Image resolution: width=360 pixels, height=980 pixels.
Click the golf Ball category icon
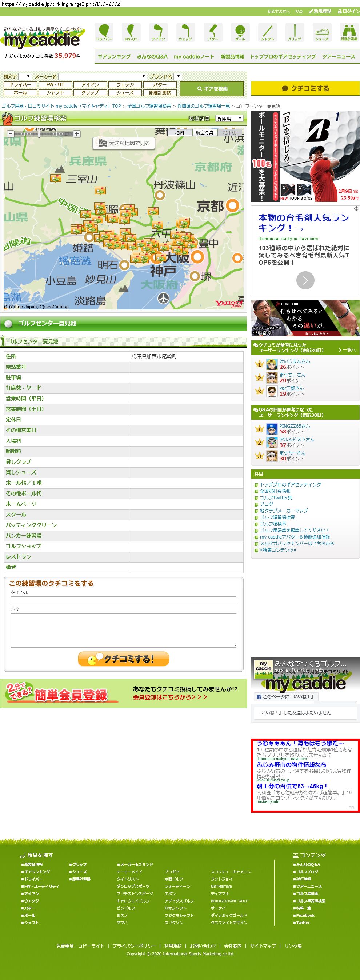click(240, 32)
